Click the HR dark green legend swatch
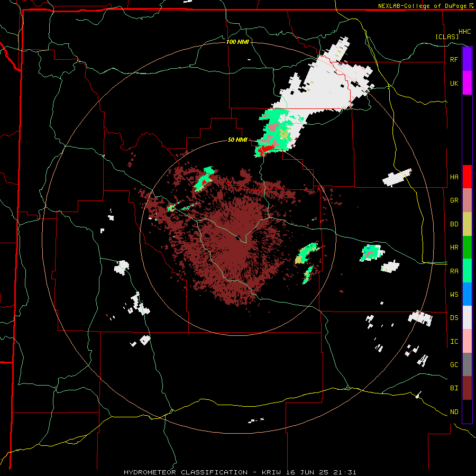 pos(467,247)
